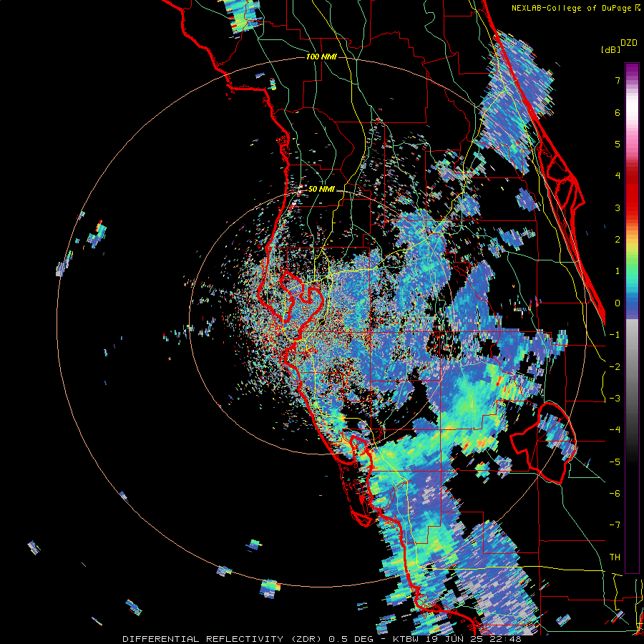Click the 0.5 DEG elevation angle text
This screenshot has height=644, width=644.
pos(351,639)
